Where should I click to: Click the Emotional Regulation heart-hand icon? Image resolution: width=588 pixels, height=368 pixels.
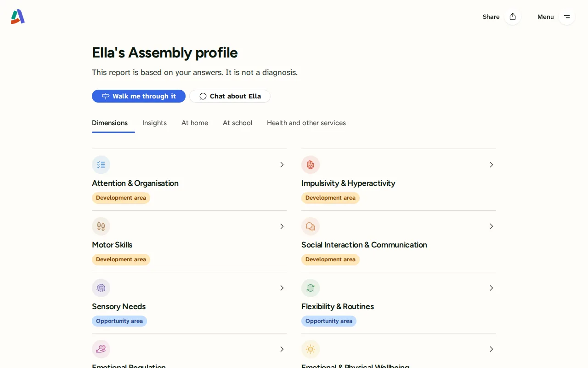(101, 349)
